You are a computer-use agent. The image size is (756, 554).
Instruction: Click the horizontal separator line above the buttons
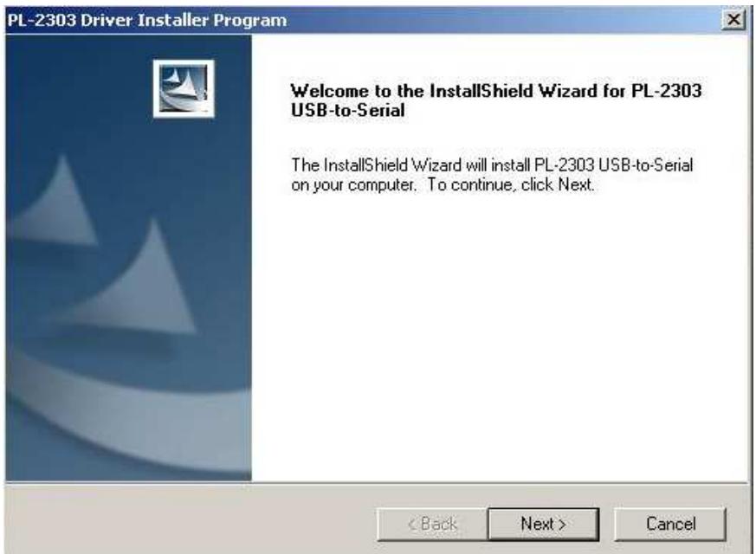click(x=376, y=482)
